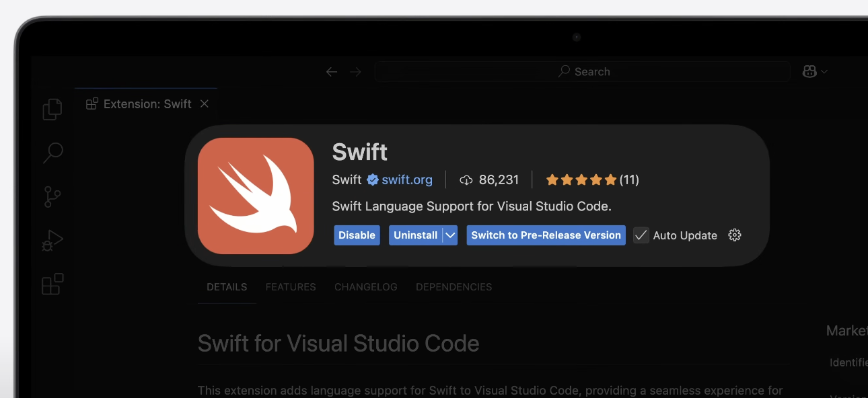Open extension settings gear icon
This screenshot has width=868, height=398.
(735, 235)
